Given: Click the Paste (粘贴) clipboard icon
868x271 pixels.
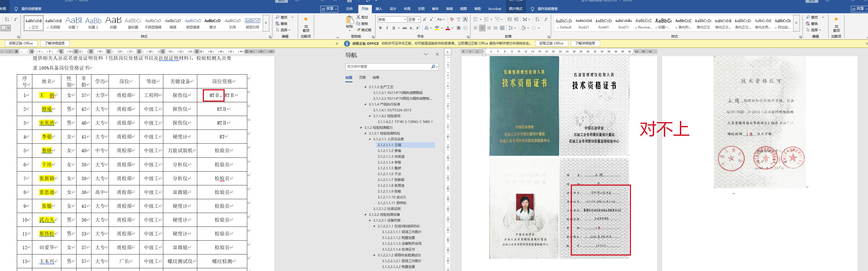Looking at the screenshot, I should (349, 20).
